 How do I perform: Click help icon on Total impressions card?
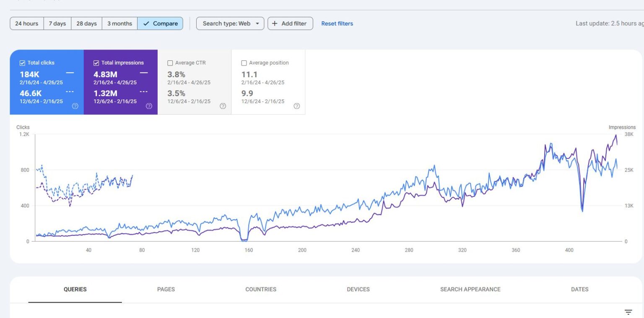pyautogui.click(x=149, y=106)
